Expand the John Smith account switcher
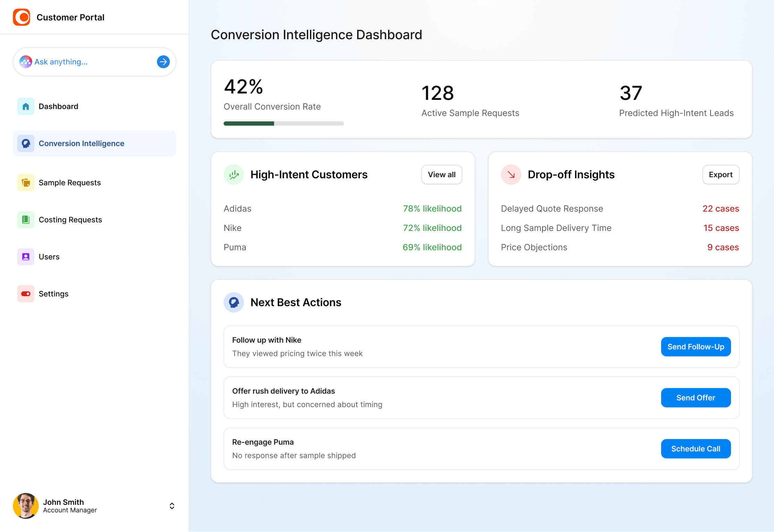774x532 pixels. (172, 506)
